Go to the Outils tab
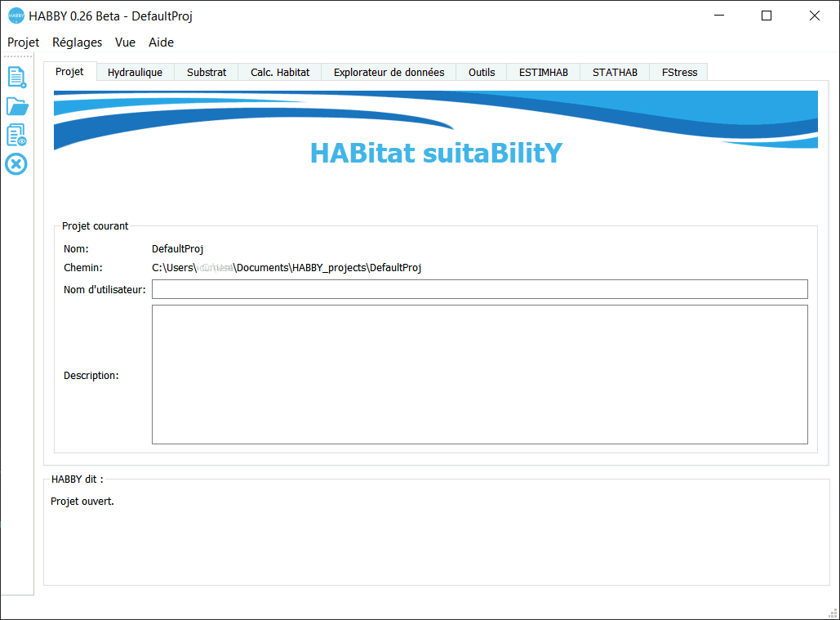The height and width of the screenshot is (620, 840). point(482,72)
